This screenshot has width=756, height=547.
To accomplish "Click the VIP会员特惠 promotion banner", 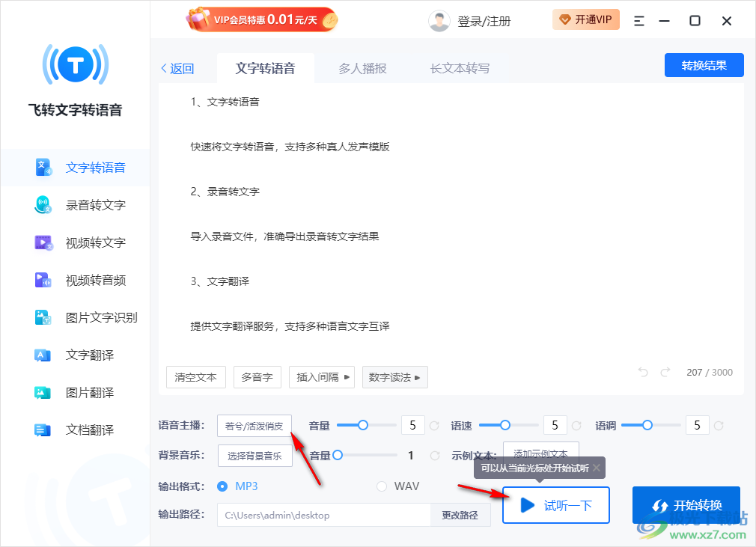I will point(262,19).
